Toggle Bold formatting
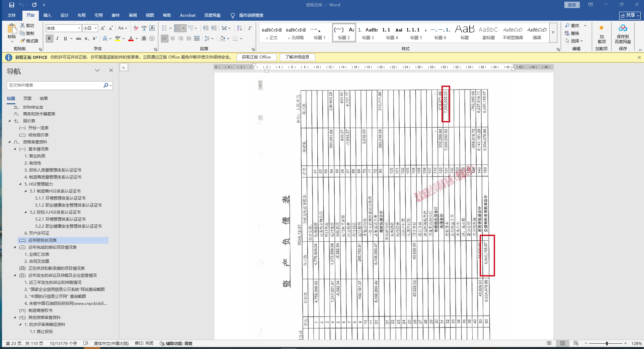 (x=49, y=39)
